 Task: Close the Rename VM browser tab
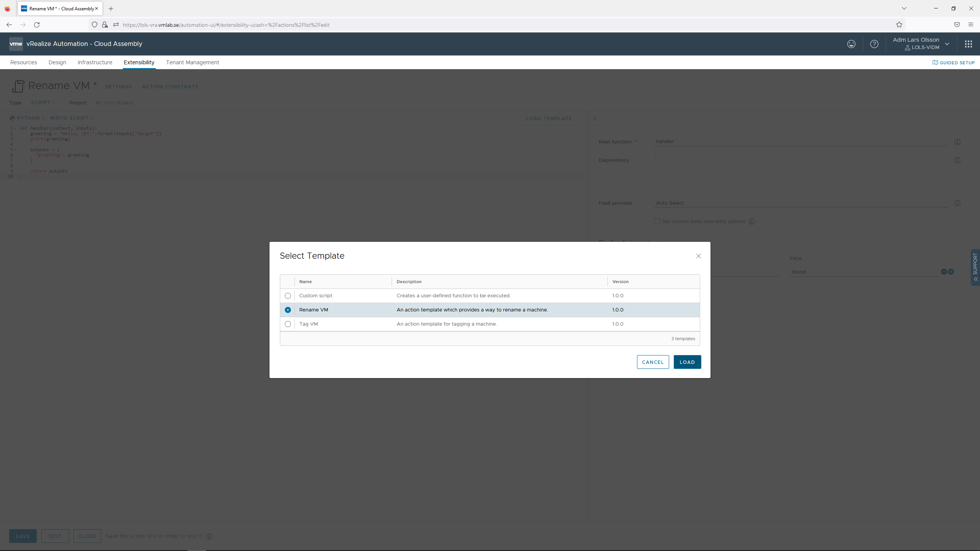coord(96,8)
